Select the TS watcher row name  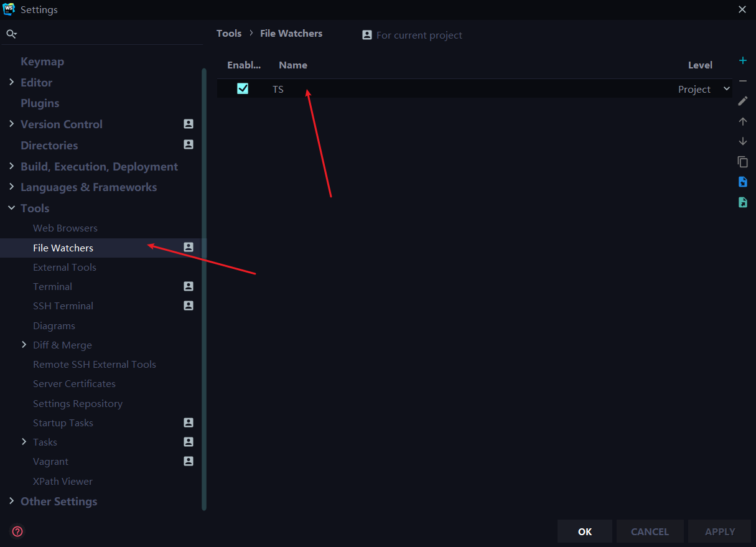[x=278, y=89]
